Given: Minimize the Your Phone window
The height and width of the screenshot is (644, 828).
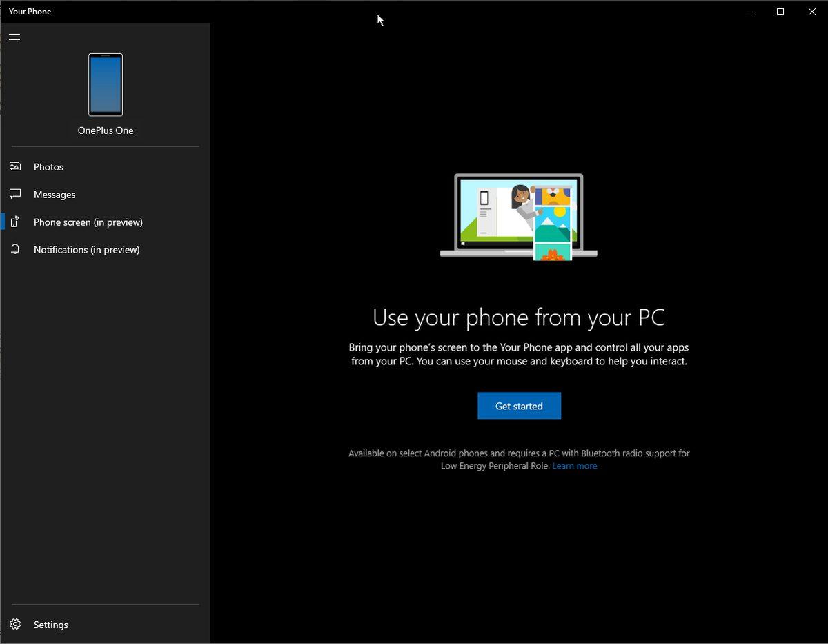Looking at the screenshot, I should (x=749, y=11).
